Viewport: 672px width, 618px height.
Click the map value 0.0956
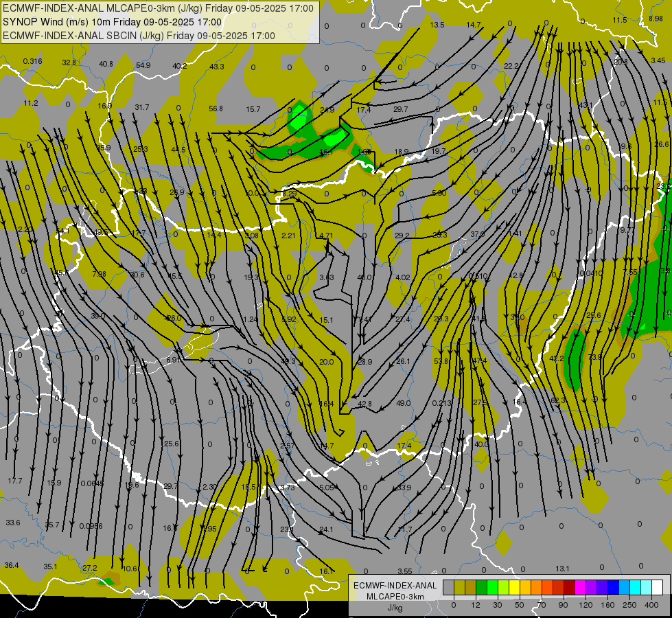click(x=91, y=526)
